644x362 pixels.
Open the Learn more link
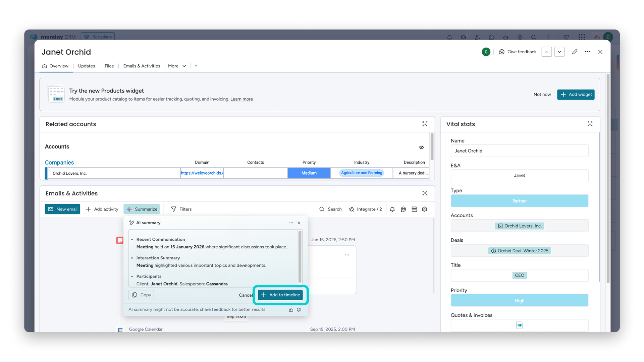(x=241, y=99)
